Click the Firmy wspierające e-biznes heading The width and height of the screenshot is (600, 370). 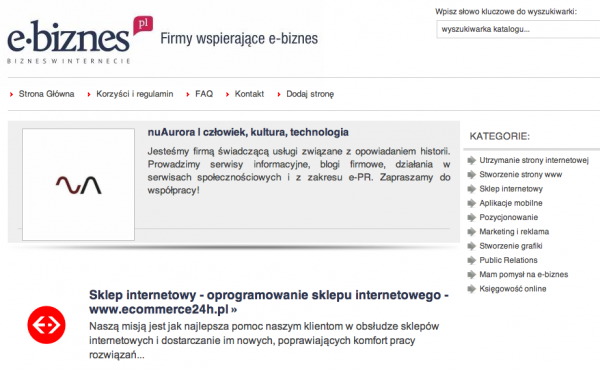click(x=239, y=39)
